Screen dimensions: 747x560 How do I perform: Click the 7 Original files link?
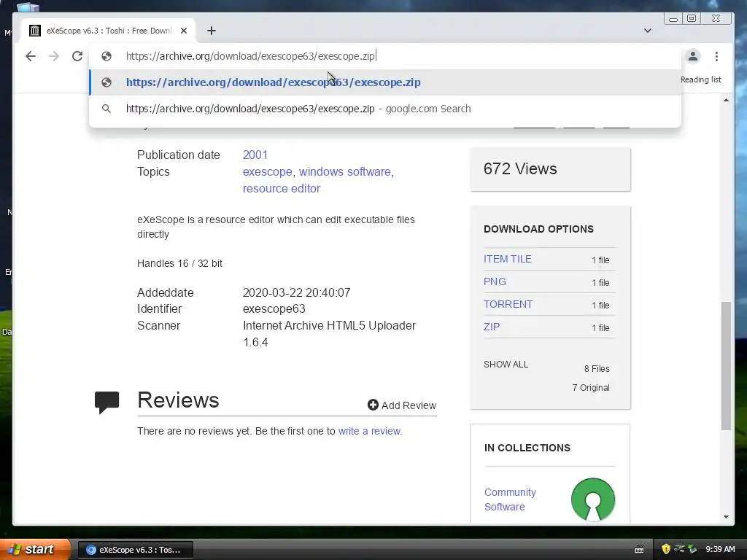[591, 388]
